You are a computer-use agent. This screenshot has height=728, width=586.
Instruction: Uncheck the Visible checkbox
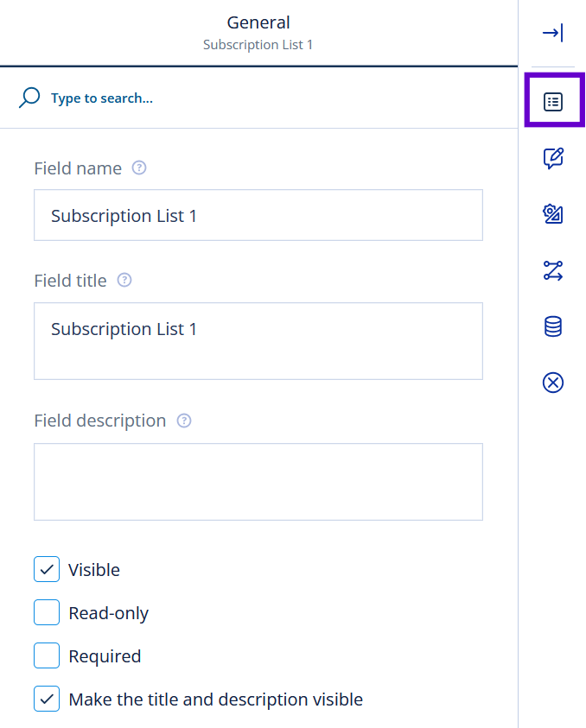[x=47, y=569]
